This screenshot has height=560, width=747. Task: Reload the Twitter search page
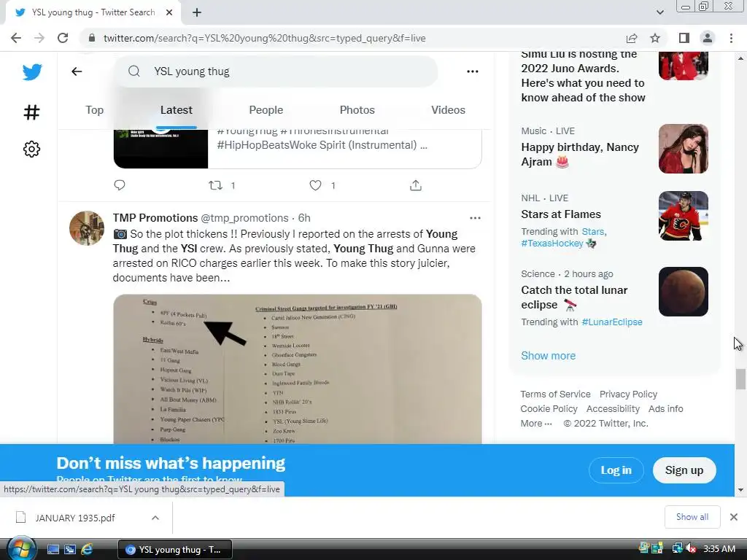(63, 38)
